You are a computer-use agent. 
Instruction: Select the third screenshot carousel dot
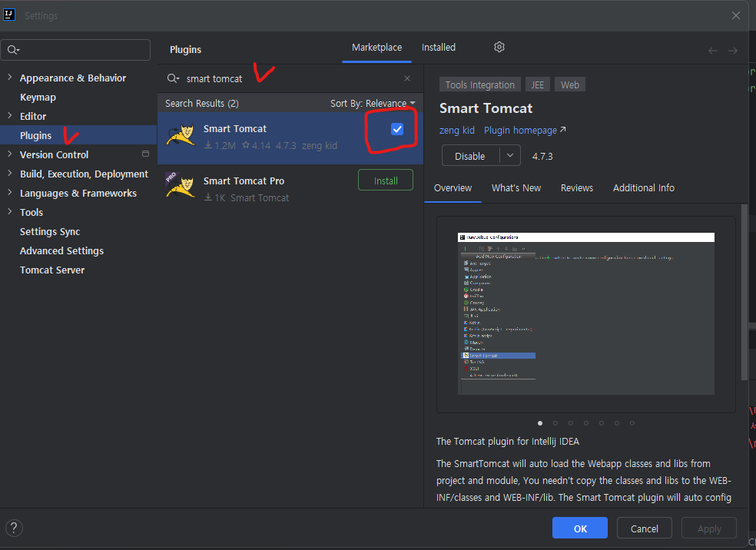pos(570,423)
